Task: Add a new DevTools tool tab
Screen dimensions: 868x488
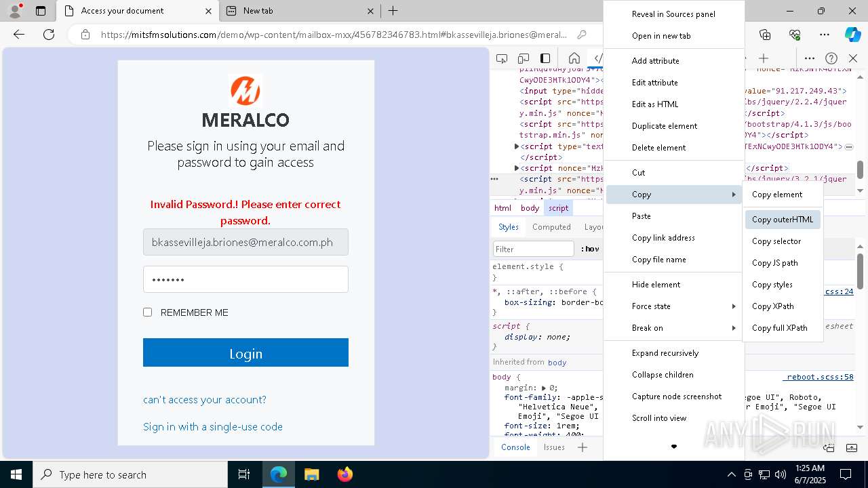Action: [764, 58]
